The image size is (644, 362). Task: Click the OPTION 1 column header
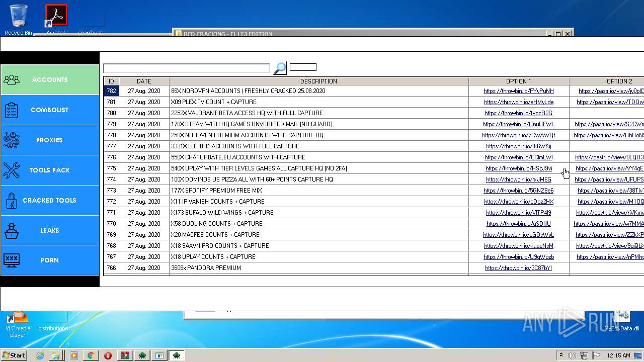point(519,81)
